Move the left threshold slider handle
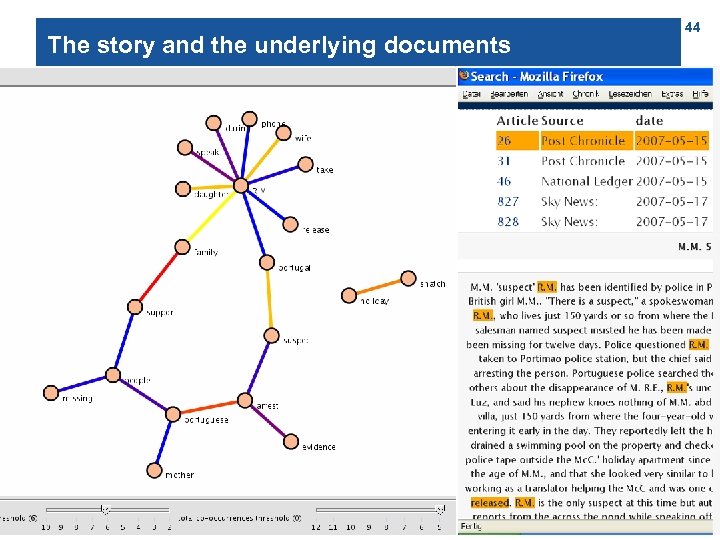This screenshot has width=720, height=540. pos(106,509)
